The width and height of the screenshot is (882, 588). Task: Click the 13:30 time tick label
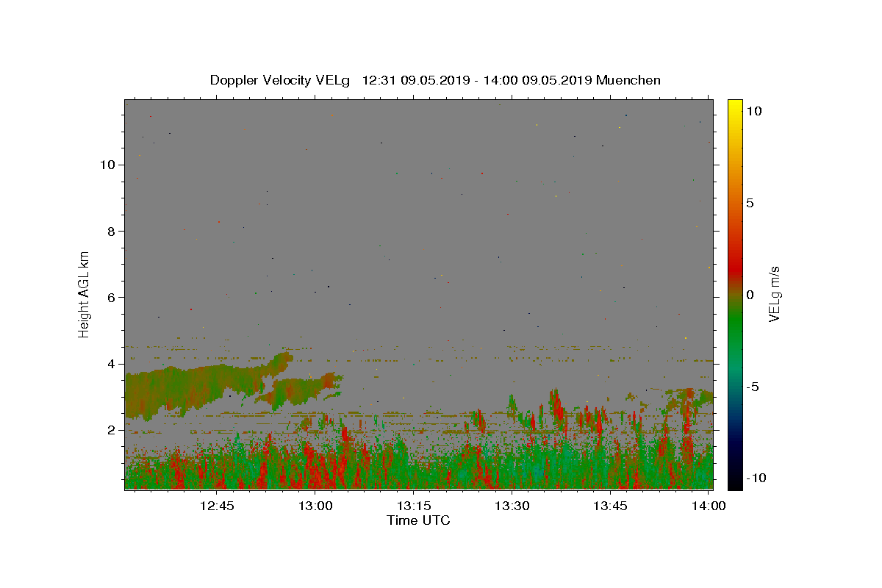pos(512,506)
